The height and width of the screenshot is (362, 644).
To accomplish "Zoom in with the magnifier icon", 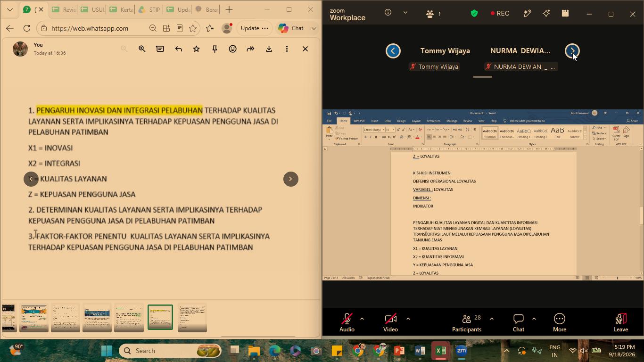I will (142, 49).
